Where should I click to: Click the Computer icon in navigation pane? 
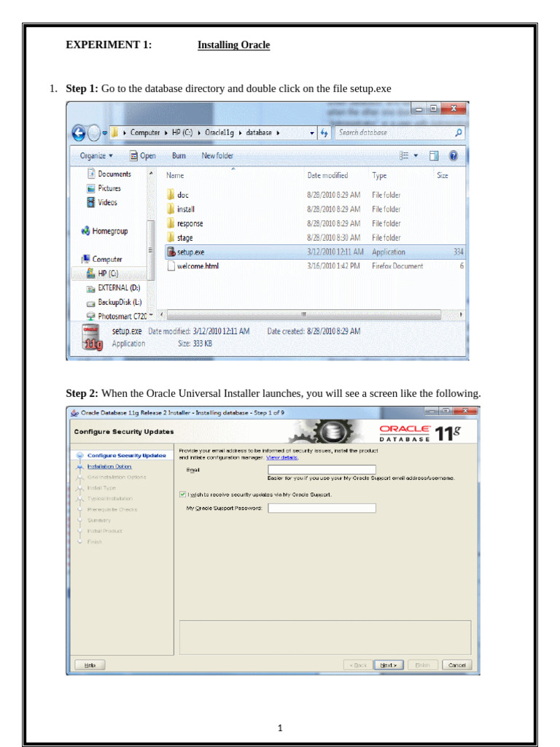[x=86, y=259]
